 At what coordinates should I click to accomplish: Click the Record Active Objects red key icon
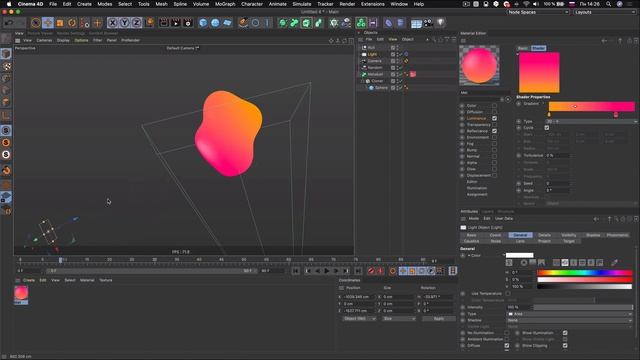pos(371,271)
